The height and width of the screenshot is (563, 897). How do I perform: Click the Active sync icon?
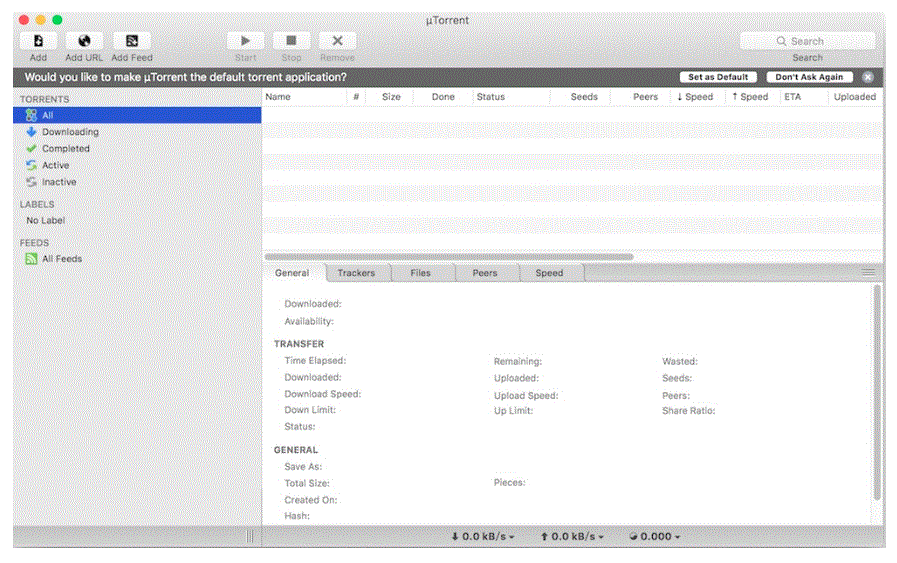(x=31, y=165)
